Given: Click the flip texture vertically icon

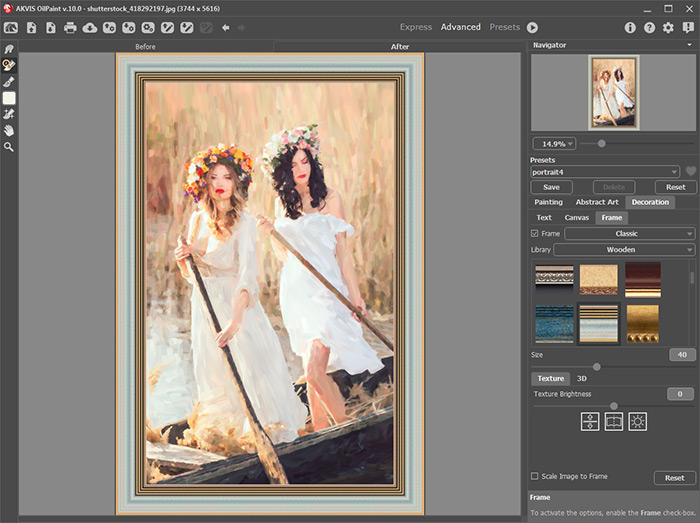Looking at the screenshot, I should (x=590, y=422).
